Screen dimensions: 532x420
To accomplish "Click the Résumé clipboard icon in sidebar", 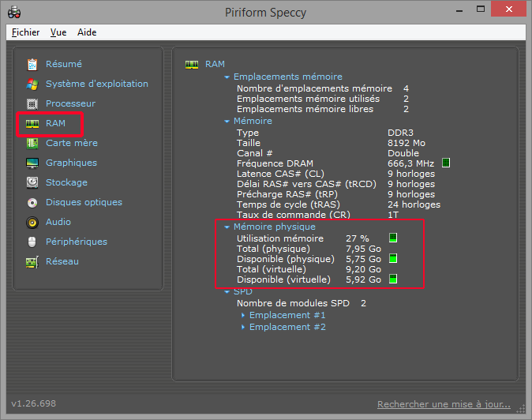I will point(32,64).
